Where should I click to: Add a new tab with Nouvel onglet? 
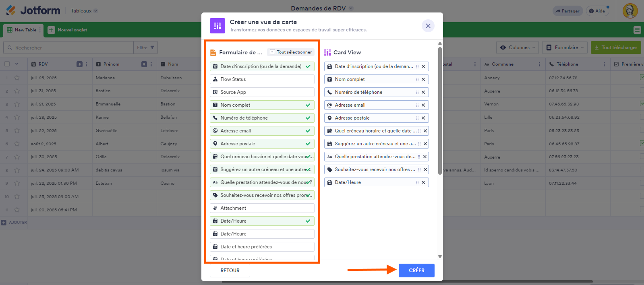point(68,30)
